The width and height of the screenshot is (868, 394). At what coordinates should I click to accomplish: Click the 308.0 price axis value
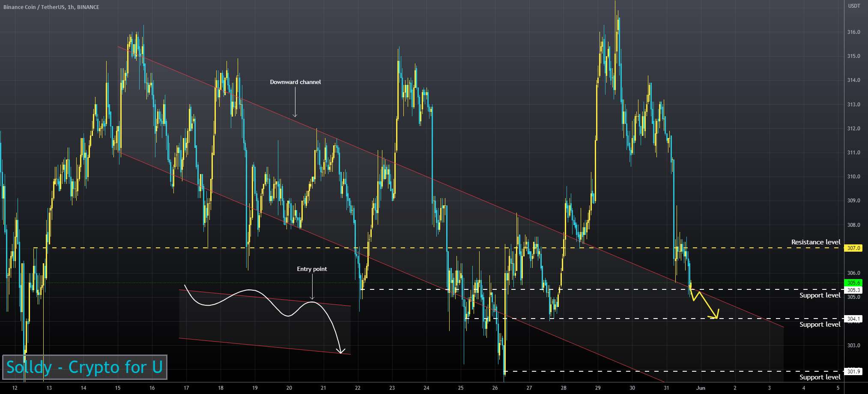click(853, 225)
